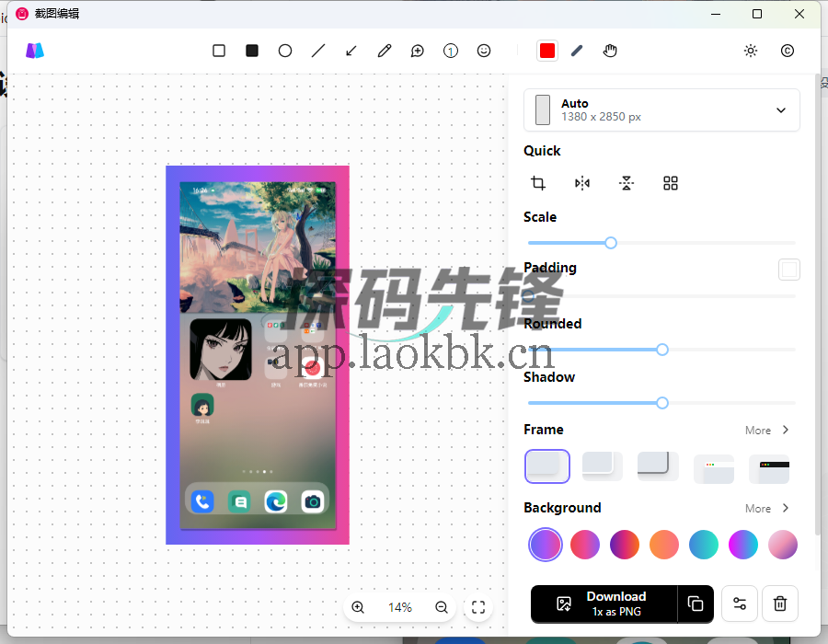Screen dimensions: 828x644
Task: Select the dark title bar frame
Action: tap(769, 468)
